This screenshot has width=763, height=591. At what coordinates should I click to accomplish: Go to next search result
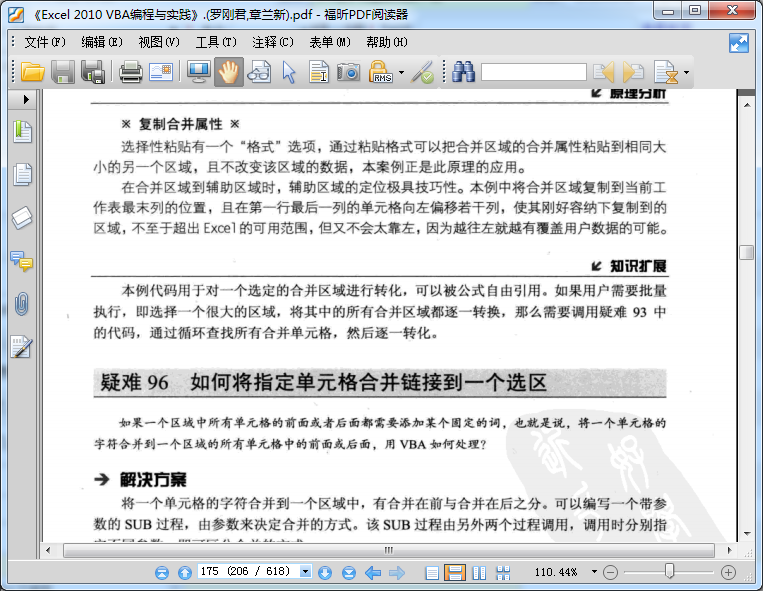pyautogui.click(x=633, y=72)
